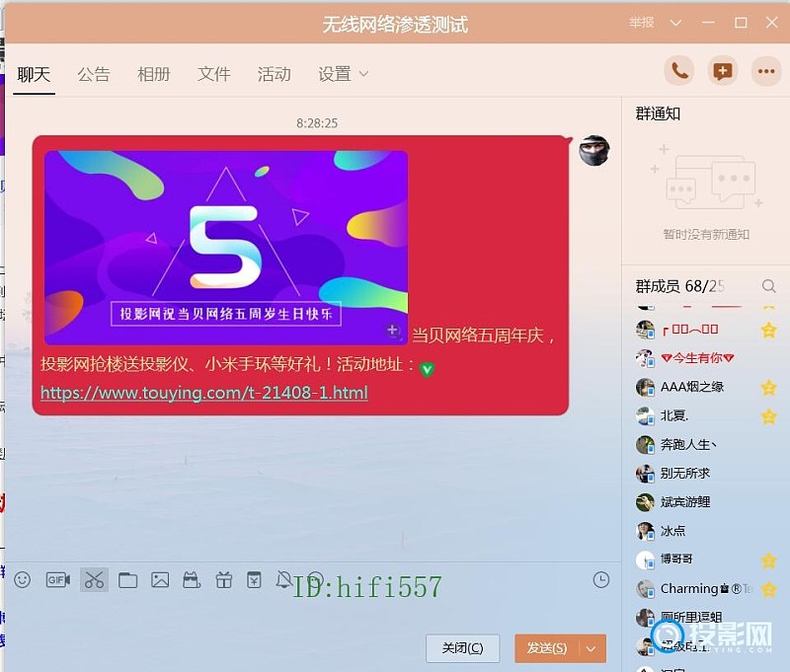Select member name 冰点
The width and height of the screenshot is (790, 672).
coord(672,531)
